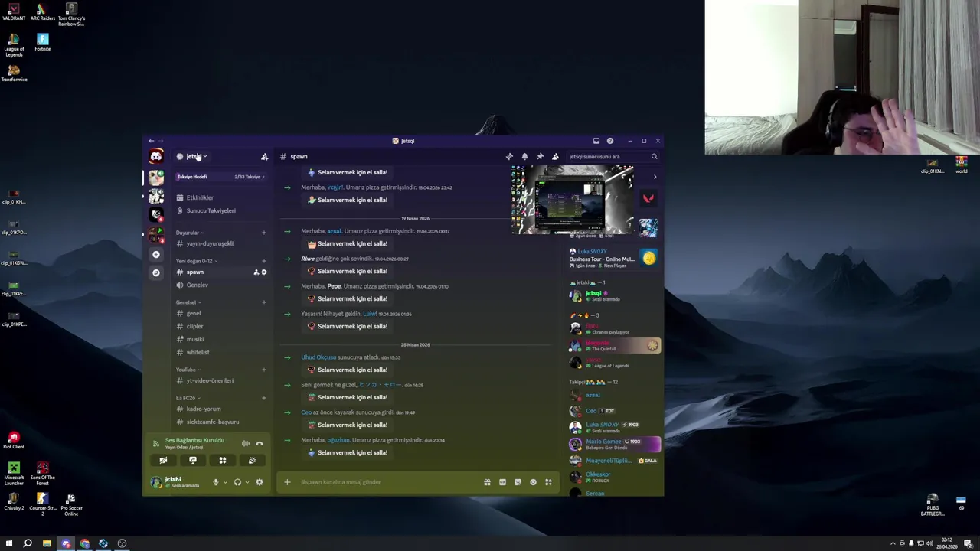Screen dimensions: 980x551
Task: Click first Selam vermek için el salla button
Action: tap(348, 172)
